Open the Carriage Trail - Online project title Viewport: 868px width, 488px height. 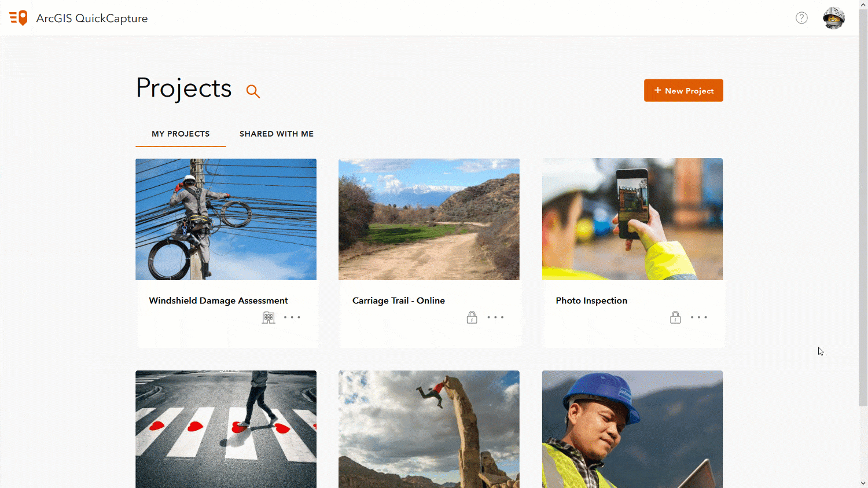pos(399,300)
